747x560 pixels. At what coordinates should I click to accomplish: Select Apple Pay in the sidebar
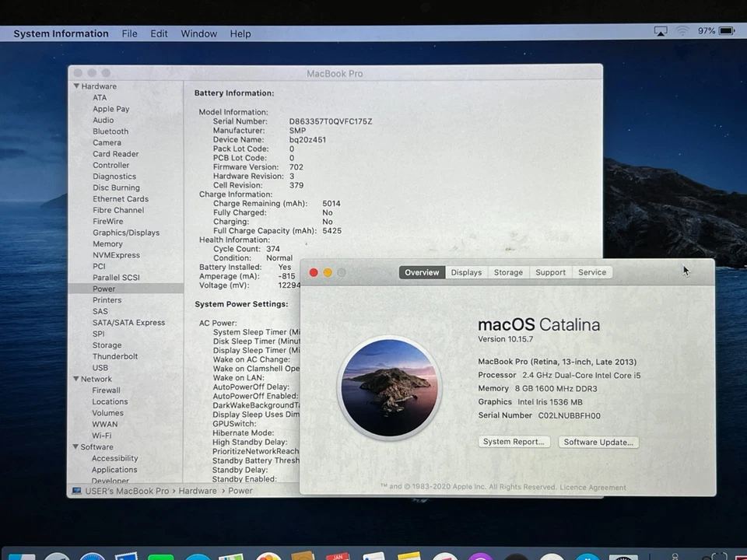[x=111, y=109]
